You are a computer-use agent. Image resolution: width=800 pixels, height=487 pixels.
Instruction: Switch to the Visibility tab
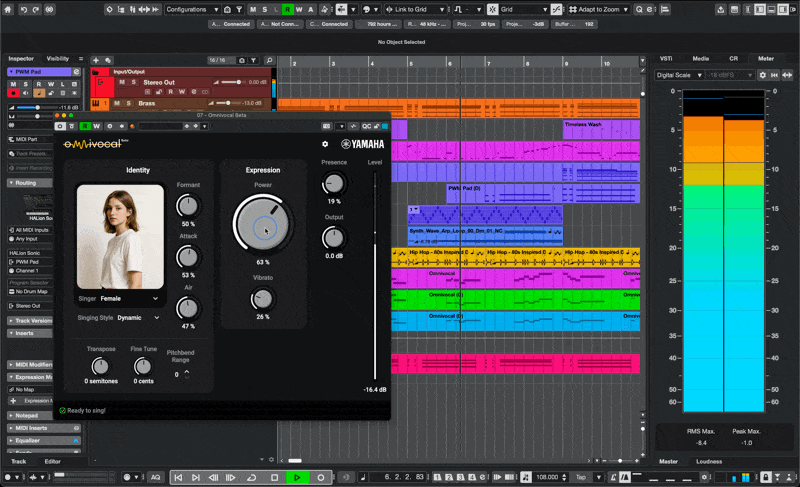click(58, 59)
